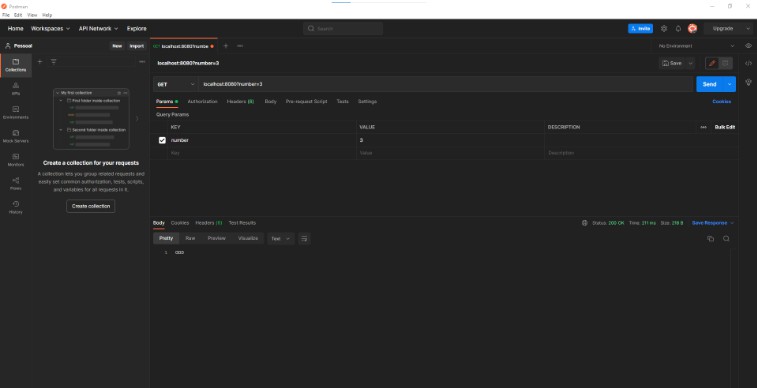Open the View menu

pyautogui.click(x=32, y=15)
